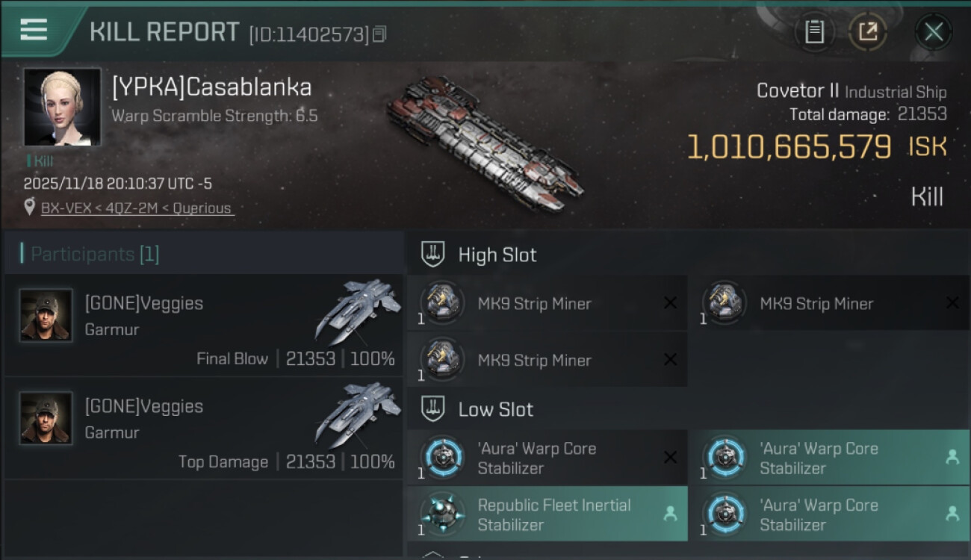This screenshot has height=560, width=971.
Task: Click the Low Slot section header
Action: pyautogui.click(x=496, y=409)
